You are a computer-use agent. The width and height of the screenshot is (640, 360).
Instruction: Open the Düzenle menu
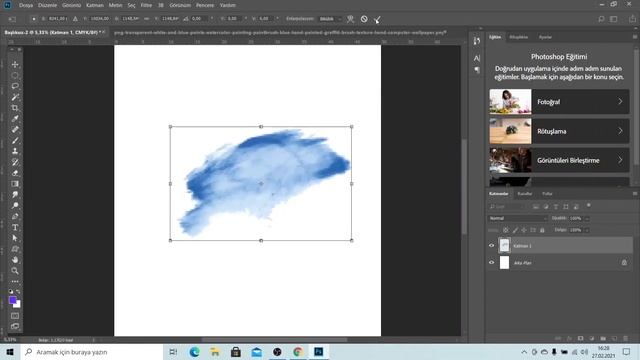pos(47,5)
